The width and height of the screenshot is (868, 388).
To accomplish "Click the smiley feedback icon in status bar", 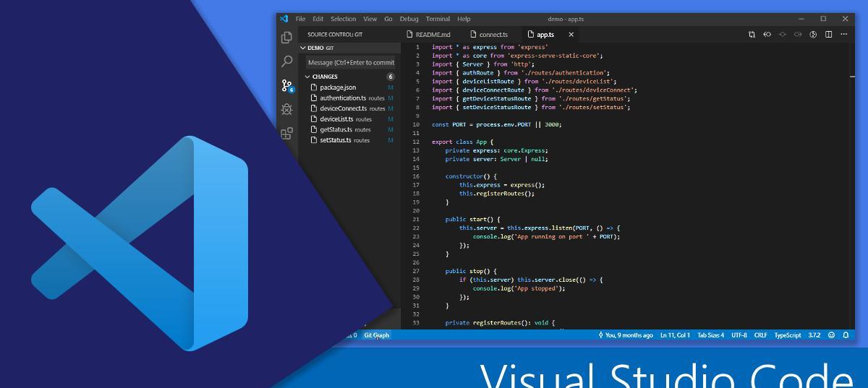I will (831, 335).
